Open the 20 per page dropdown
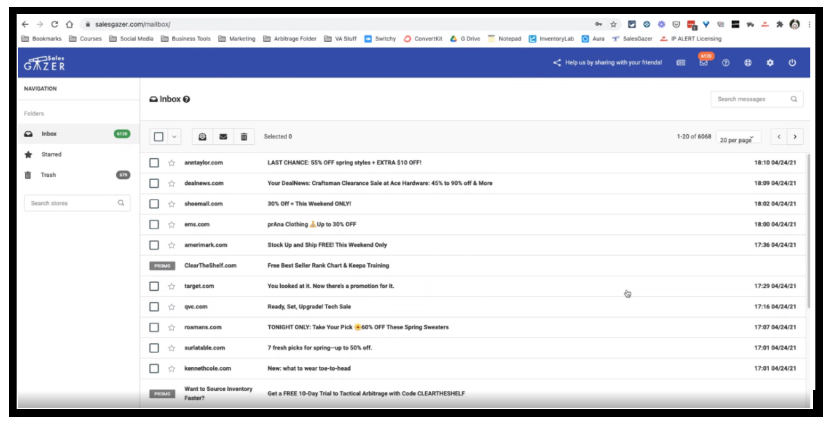Screen dimensions: 830x428 coord(738,137)
